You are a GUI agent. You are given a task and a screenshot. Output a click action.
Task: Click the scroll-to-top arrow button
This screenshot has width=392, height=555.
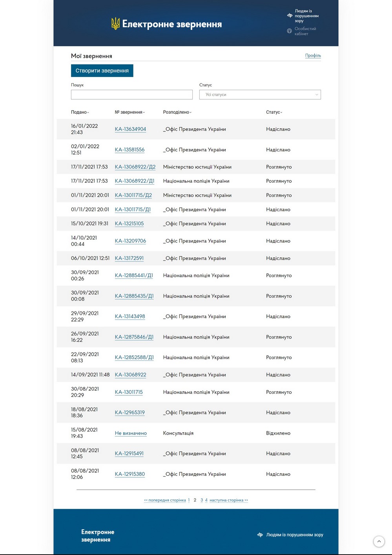[x=379, y=542]
